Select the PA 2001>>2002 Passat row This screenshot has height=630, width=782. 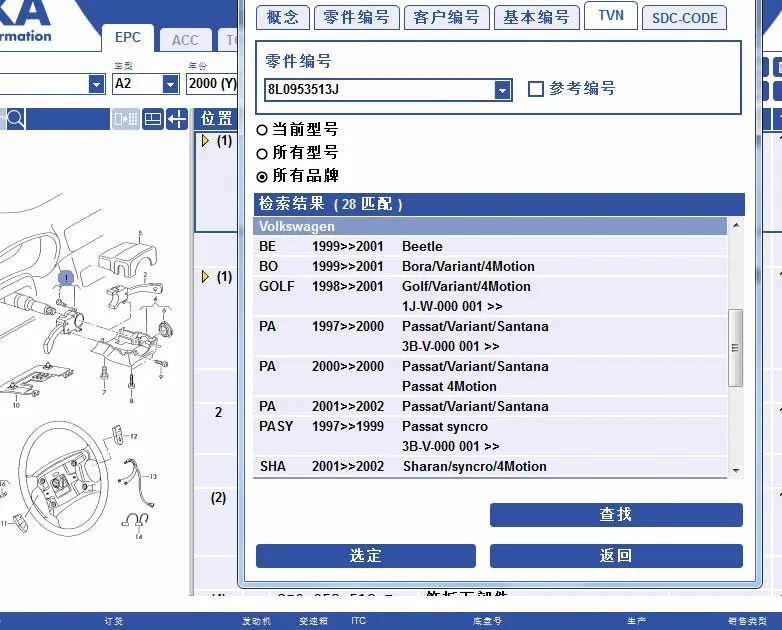point(490,406)
